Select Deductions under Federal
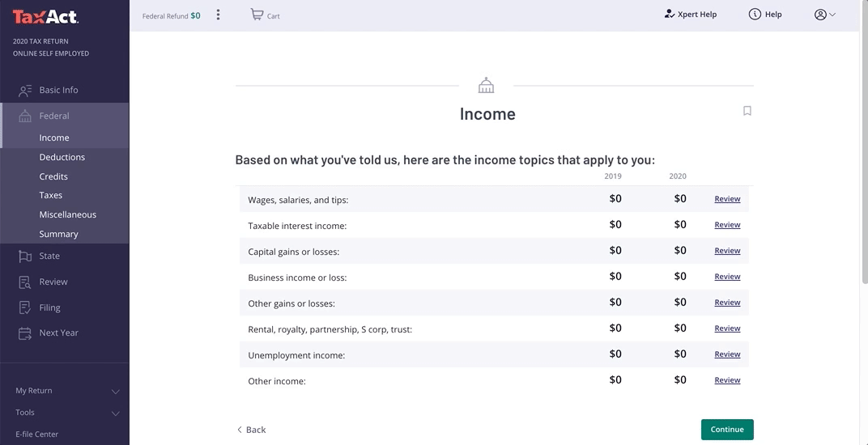This screenshot has height=445, width=868. pyautogui.click(x=62, y=157)
